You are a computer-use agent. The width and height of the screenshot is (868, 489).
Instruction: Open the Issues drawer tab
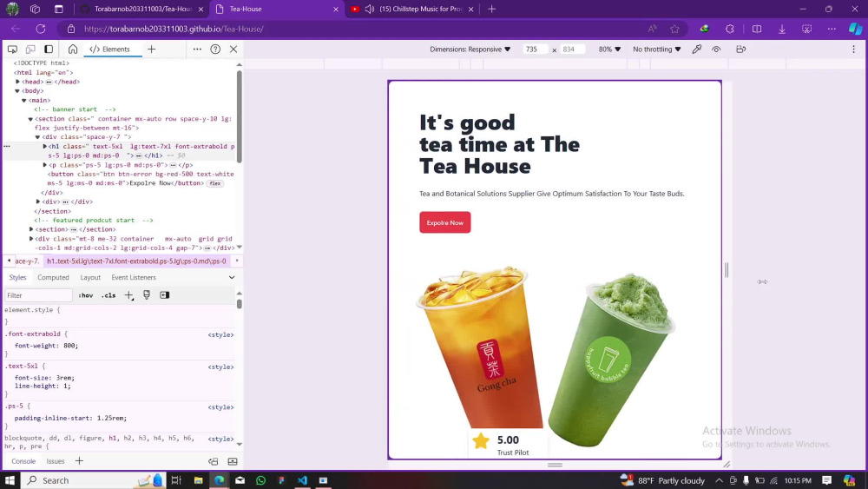[56, 460]
